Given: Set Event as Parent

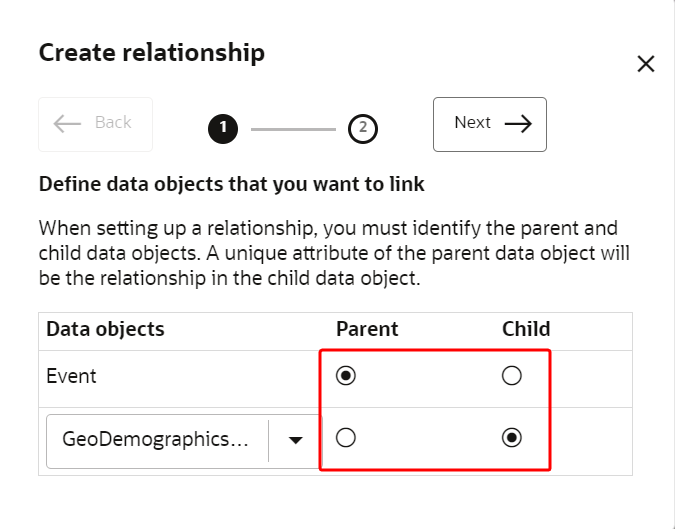Looking at the screenshot, I should click(347, 376).
